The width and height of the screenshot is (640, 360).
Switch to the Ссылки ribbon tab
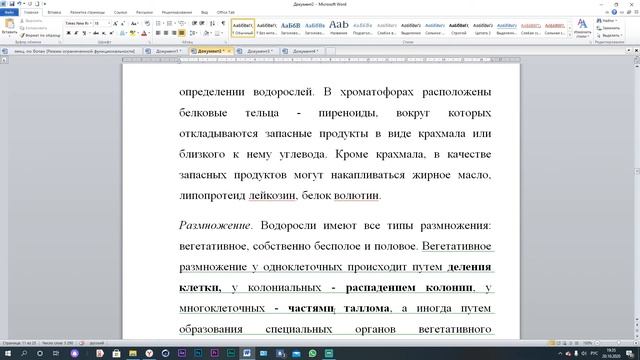tap(120, 13)
